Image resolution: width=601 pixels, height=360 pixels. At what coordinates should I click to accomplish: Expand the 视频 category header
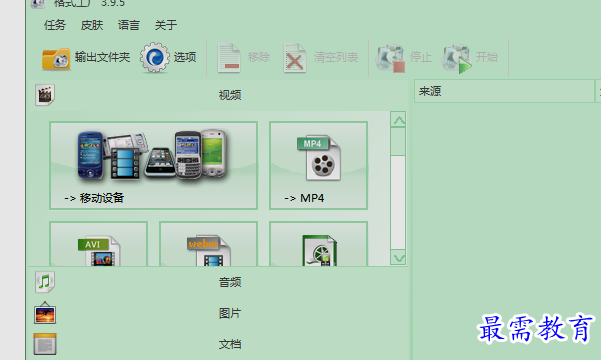click(x=218, y=95)
